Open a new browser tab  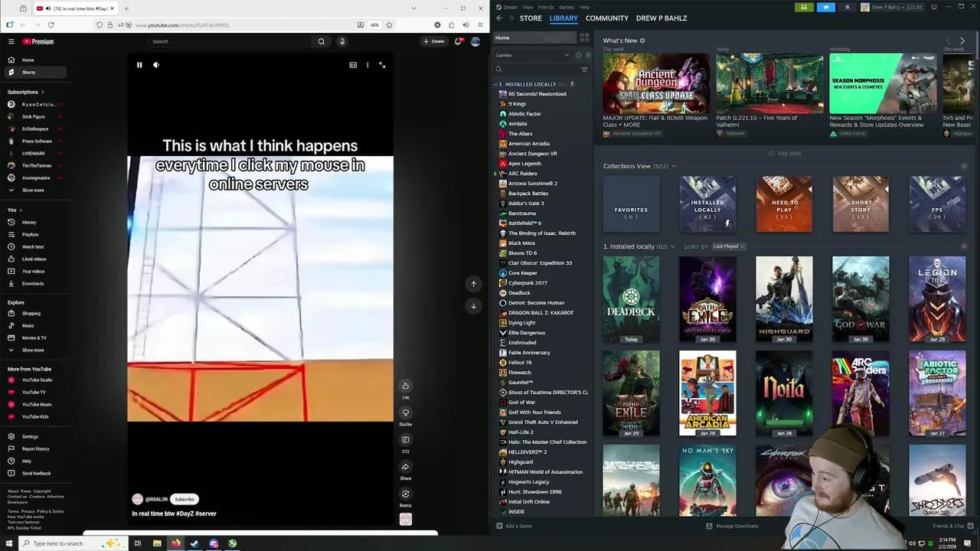pyautogui.click(x=126, y=8)
